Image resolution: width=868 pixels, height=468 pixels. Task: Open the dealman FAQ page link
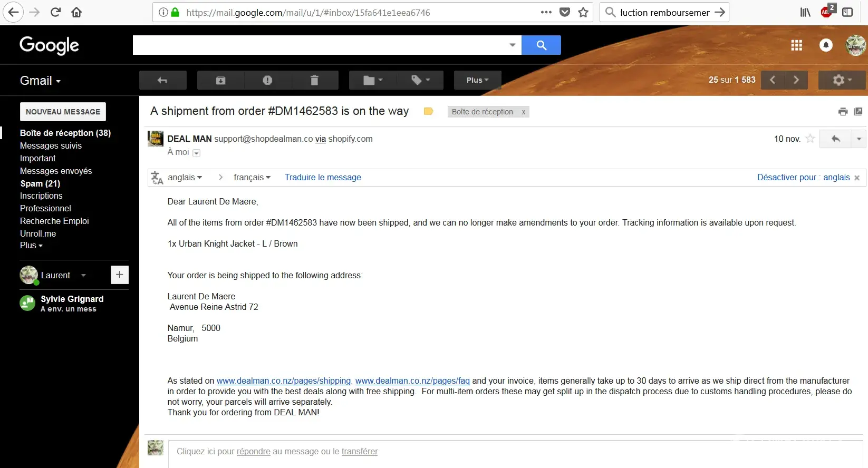click(x=412, y=381)
